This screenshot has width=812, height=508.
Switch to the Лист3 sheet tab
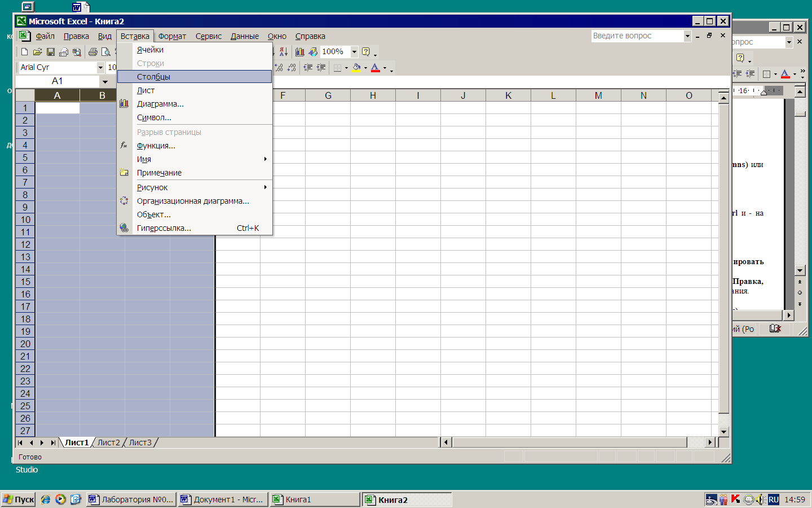pos(140,443)
